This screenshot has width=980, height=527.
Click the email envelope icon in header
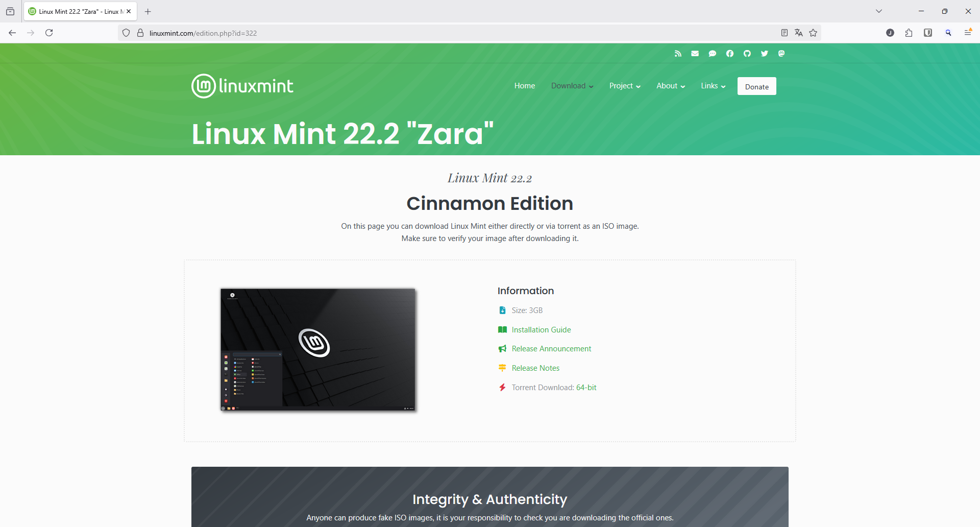click(x=695, y=54)
